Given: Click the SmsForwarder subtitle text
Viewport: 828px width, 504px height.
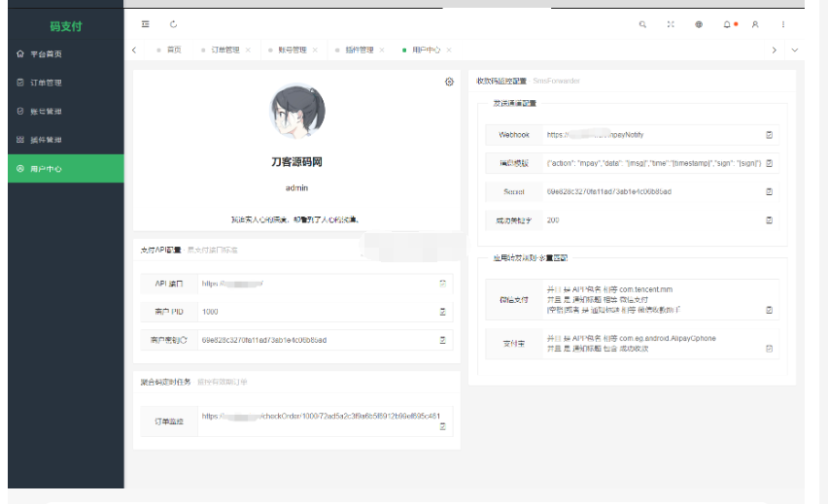Looking at the screenshot, I should click(x=556, y=81).
